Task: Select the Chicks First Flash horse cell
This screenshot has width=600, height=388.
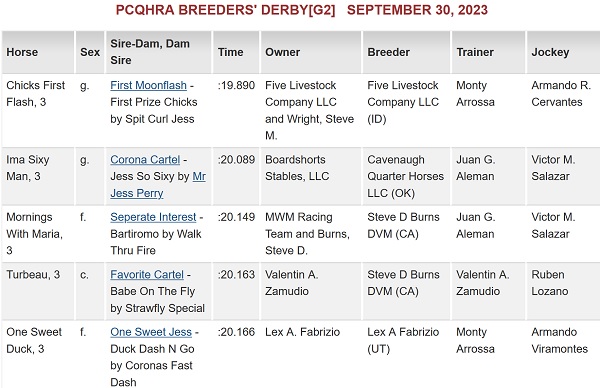Action: tap(38, 111)
